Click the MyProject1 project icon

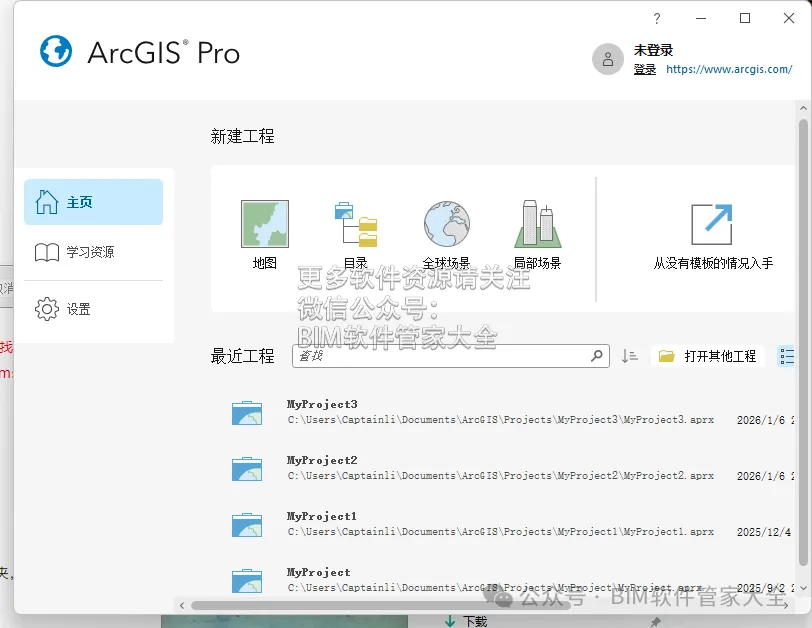pyautogui.click(x=247, y=524)
